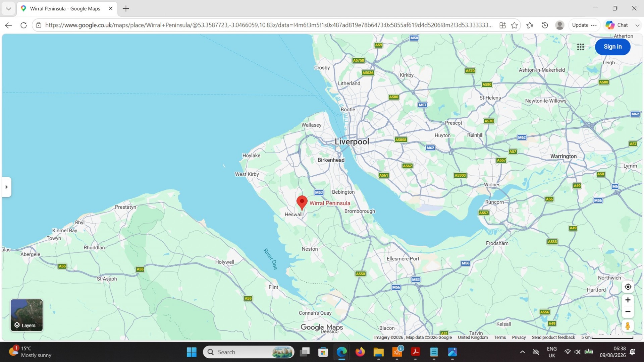
Task: Open the Update settings and more menu
Action: [584, 25]
